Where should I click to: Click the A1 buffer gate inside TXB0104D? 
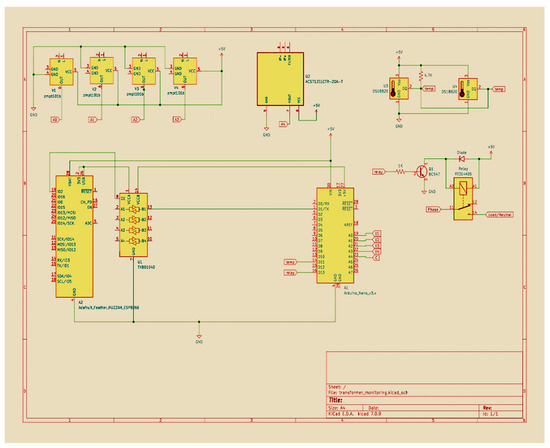click(x=134, y=209)
